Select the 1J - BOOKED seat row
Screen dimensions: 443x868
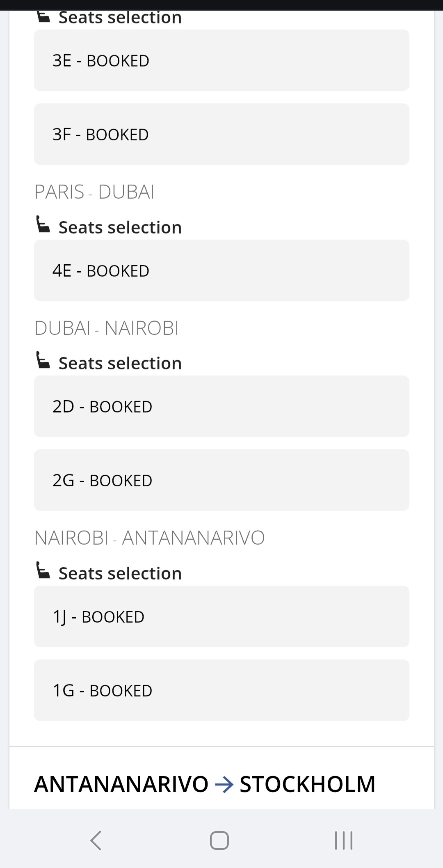(221, 616)
